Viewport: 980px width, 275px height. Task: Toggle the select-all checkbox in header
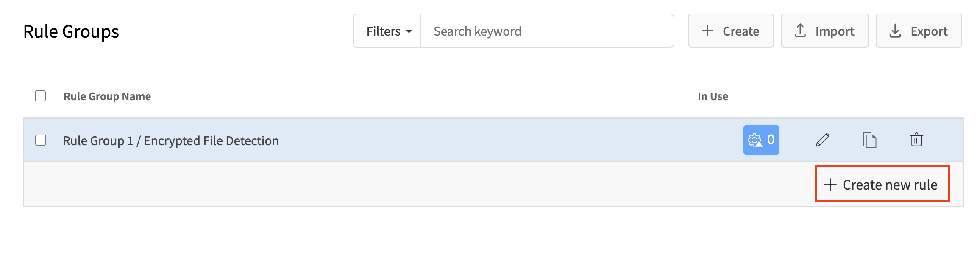pos(40,96)
